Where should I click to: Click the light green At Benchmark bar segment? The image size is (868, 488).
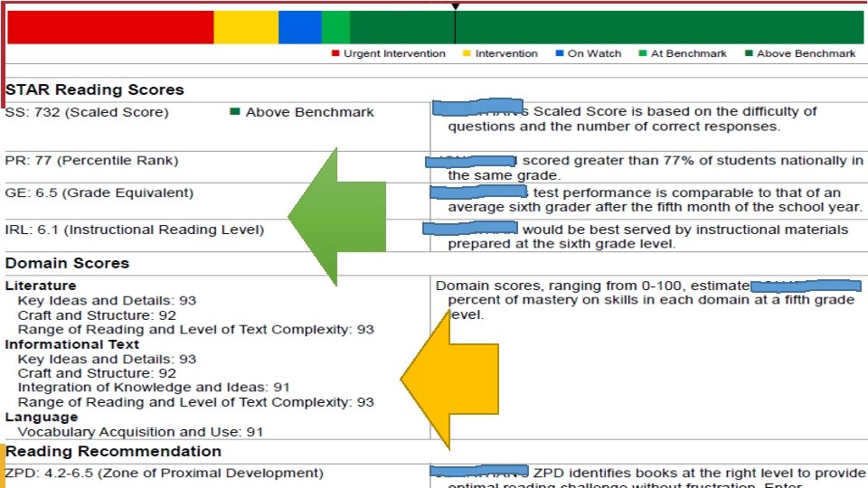point(335,27)
